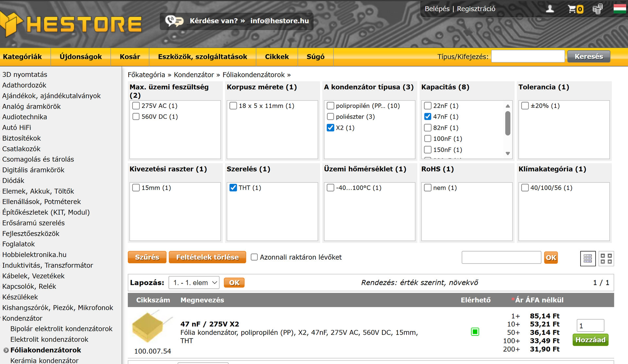Click the Típus/Kifejezés search input field
The height and width of the screenshot is (364, 628).
528,57
